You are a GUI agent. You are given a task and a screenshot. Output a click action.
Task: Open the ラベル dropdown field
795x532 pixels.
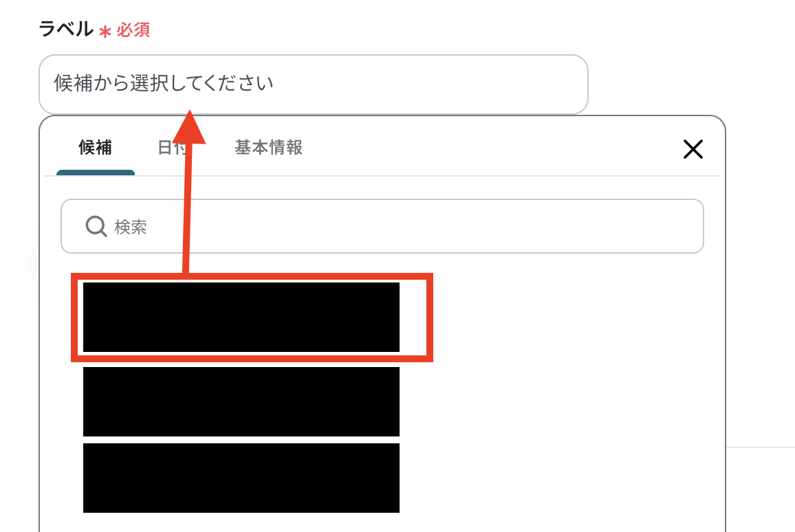pos(314,84)
